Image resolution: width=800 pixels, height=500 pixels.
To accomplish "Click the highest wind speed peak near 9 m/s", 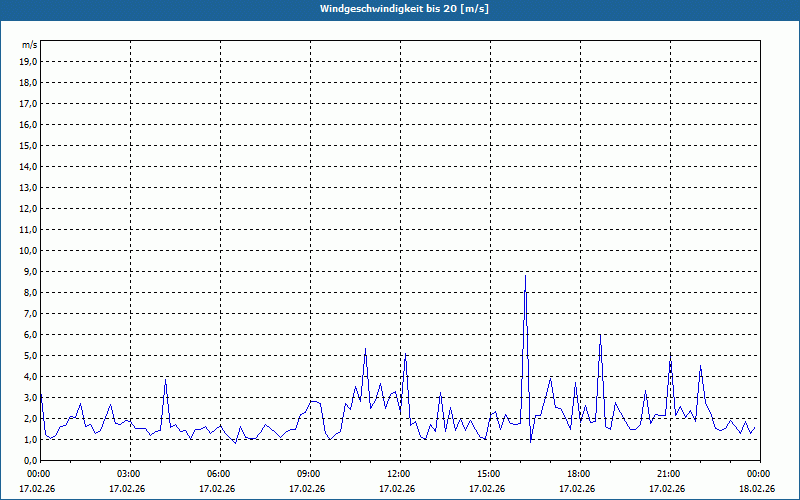I will point(525,276).
